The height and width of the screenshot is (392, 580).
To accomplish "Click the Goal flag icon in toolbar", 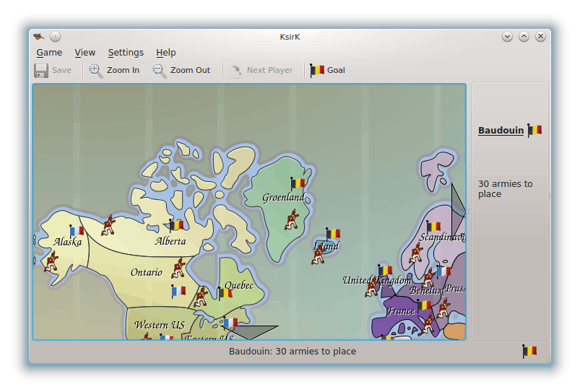I will point(316,70).
